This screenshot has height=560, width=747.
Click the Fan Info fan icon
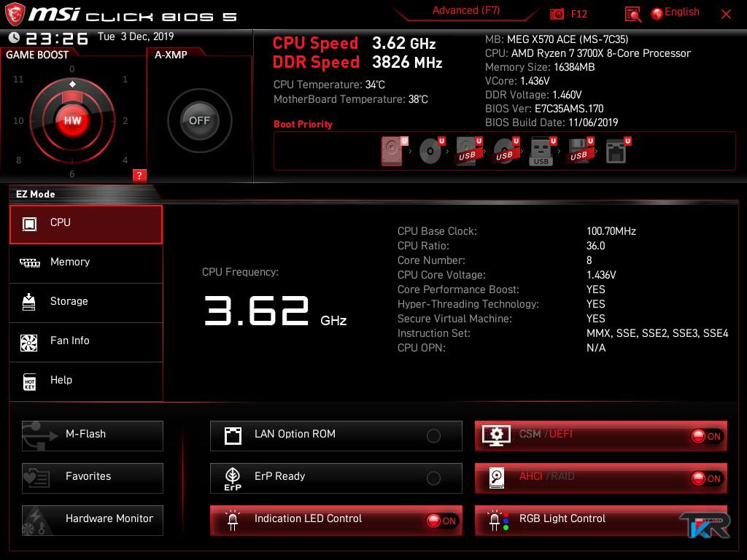[29, 343]
